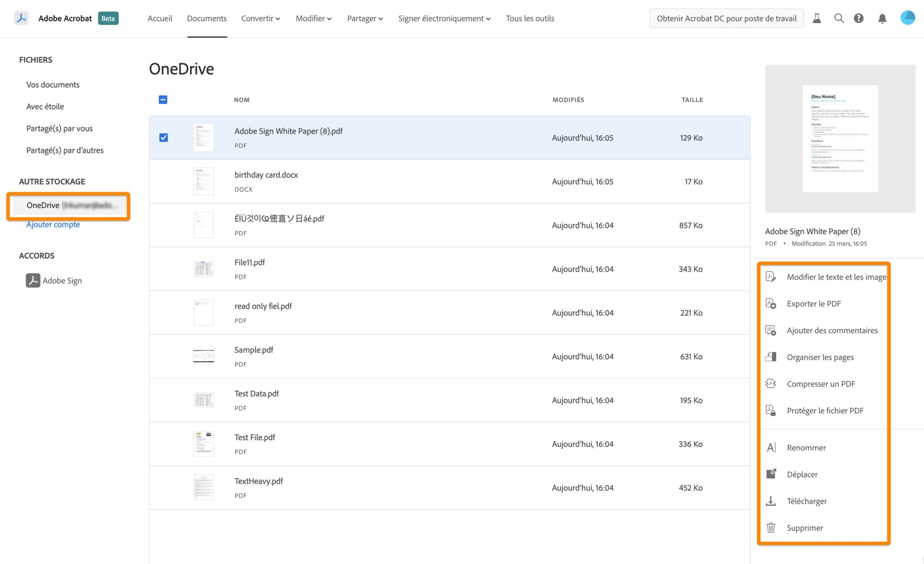The height and width of the screenshot is (564, 924).
Task: Expand the Modifier dropdown menu
Action: 313,18
